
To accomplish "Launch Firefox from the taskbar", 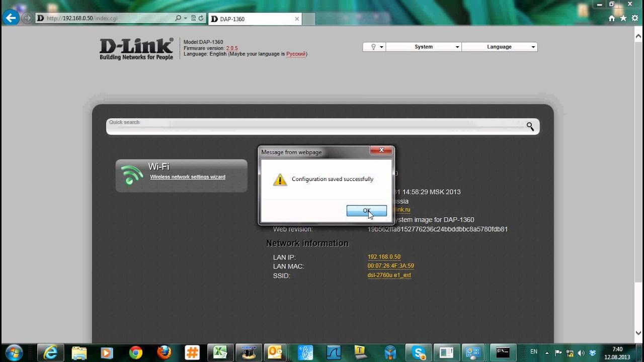I will click(x=164, y=352).
